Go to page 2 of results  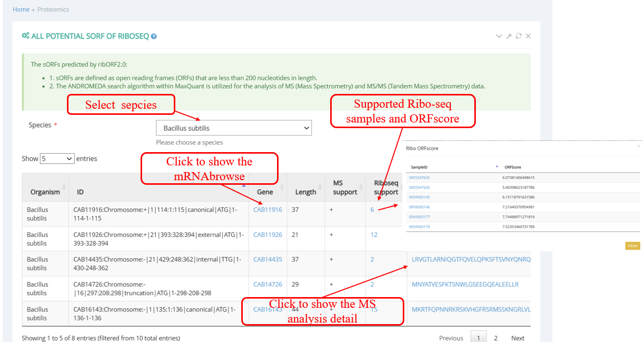(496, 338)
